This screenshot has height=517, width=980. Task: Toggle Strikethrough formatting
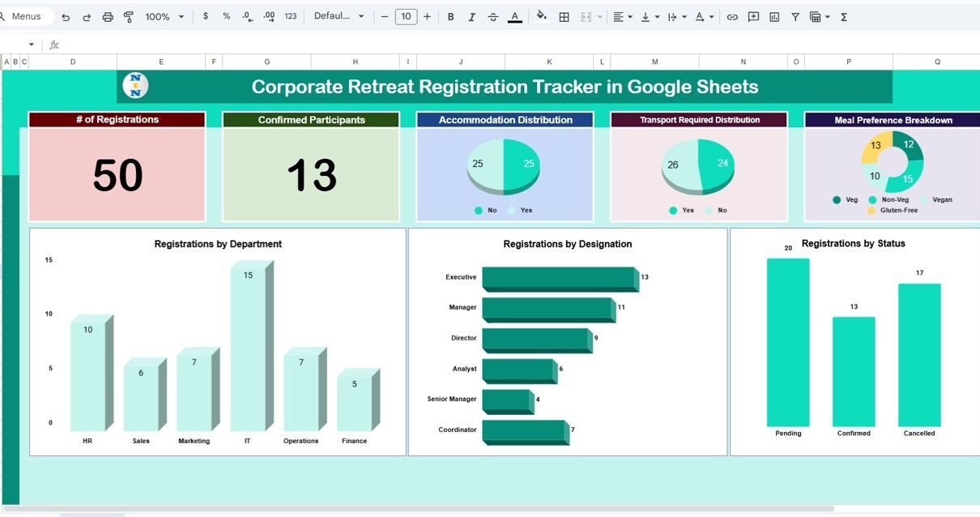coord(493,17)
